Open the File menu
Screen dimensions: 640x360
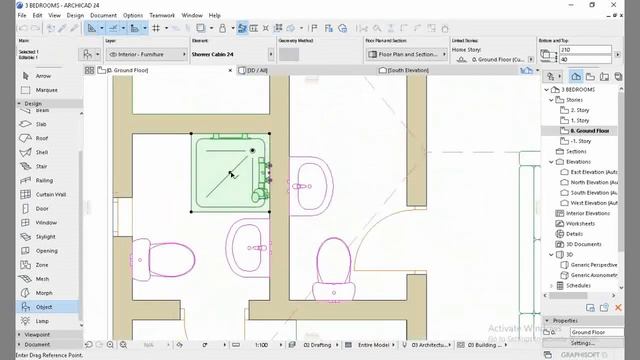[22, 16]
